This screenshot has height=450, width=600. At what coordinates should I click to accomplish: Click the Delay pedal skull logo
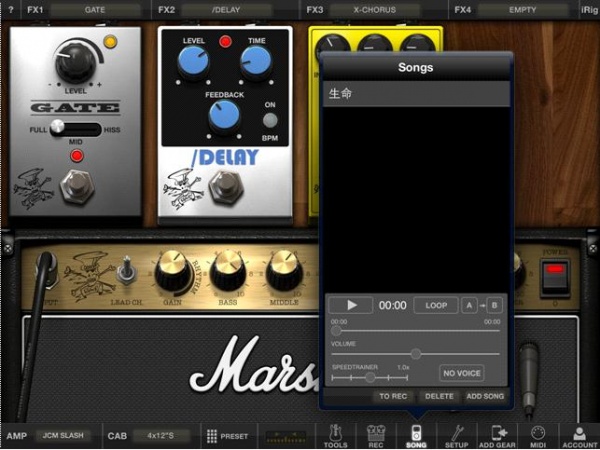pos(183,188)
